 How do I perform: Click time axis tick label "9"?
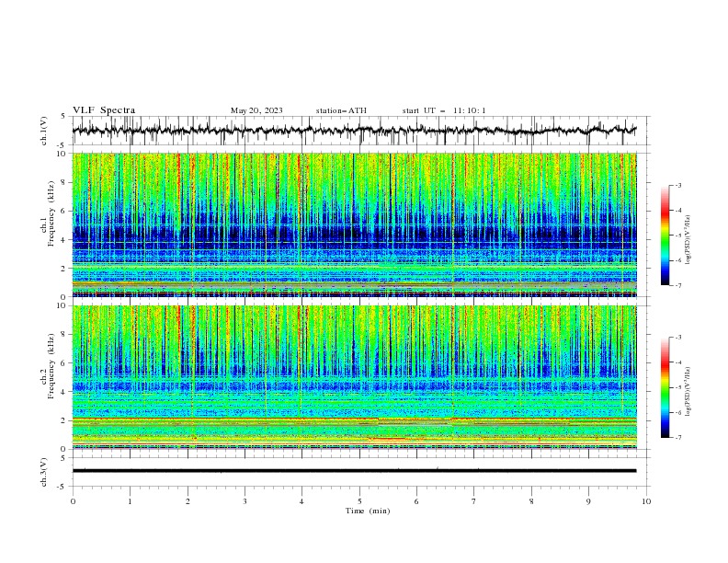coord(588,501)
